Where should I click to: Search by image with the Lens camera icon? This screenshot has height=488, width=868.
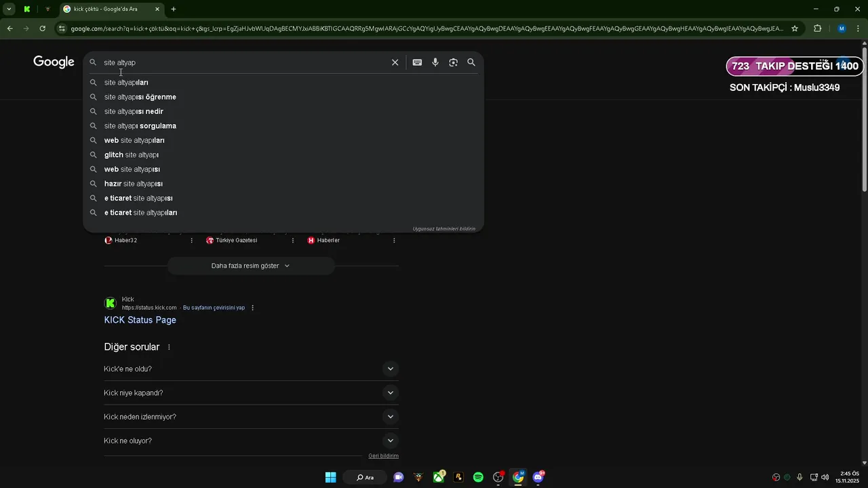coord(453,62)
